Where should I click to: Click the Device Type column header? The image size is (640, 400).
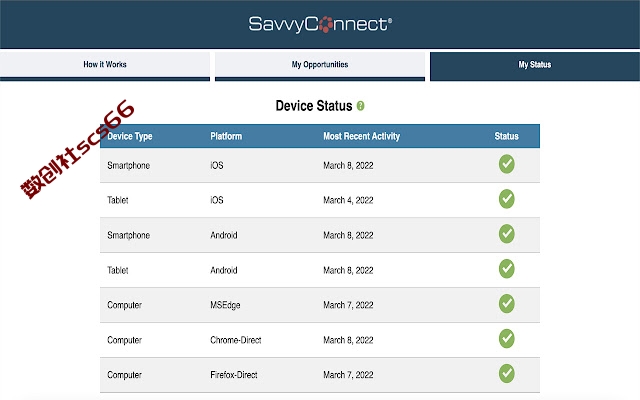tap(130, 136)
